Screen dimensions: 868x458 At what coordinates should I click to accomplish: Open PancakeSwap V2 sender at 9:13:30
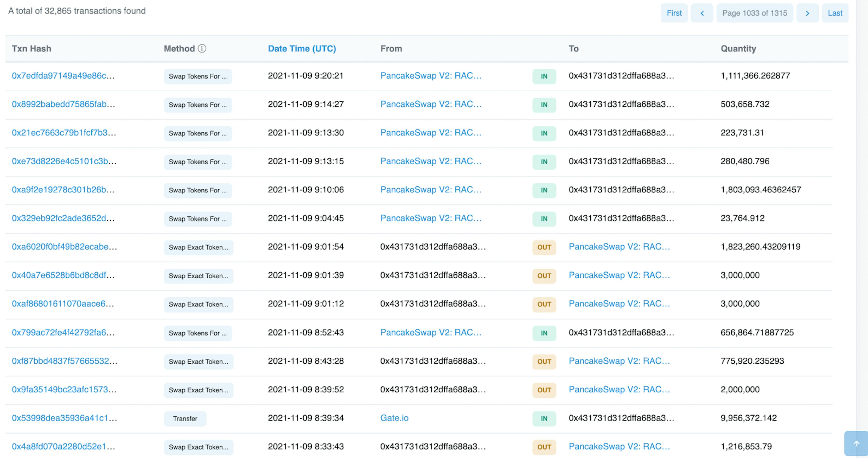pos(431,133)
